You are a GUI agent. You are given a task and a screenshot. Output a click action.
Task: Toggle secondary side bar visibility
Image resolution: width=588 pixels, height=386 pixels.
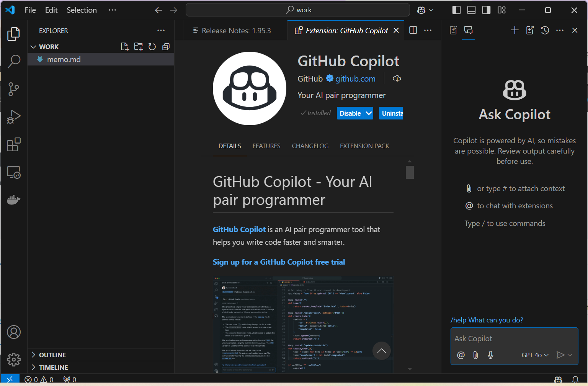click(x=486, y=10)
